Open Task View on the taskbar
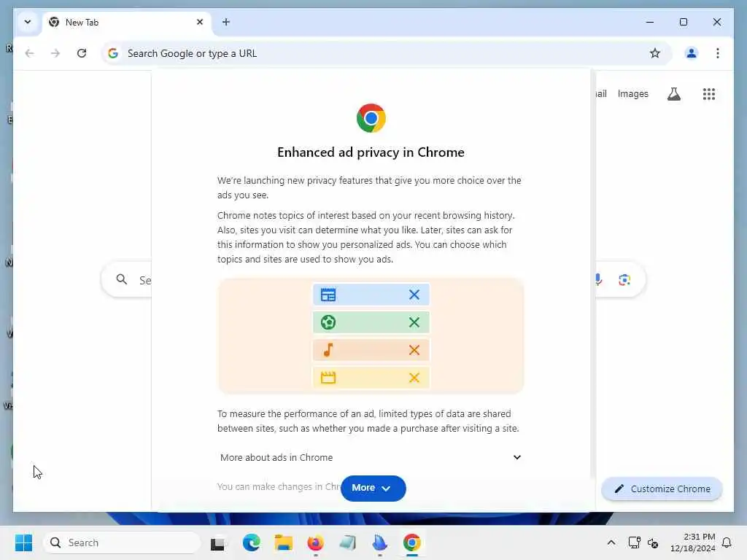 (217, 542)
